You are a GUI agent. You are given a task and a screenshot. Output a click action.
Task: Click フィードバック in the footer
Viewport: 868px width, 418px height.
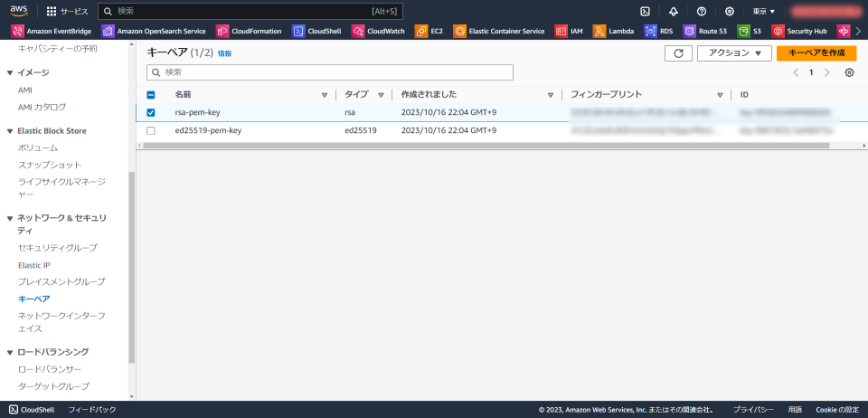point(92,410)
